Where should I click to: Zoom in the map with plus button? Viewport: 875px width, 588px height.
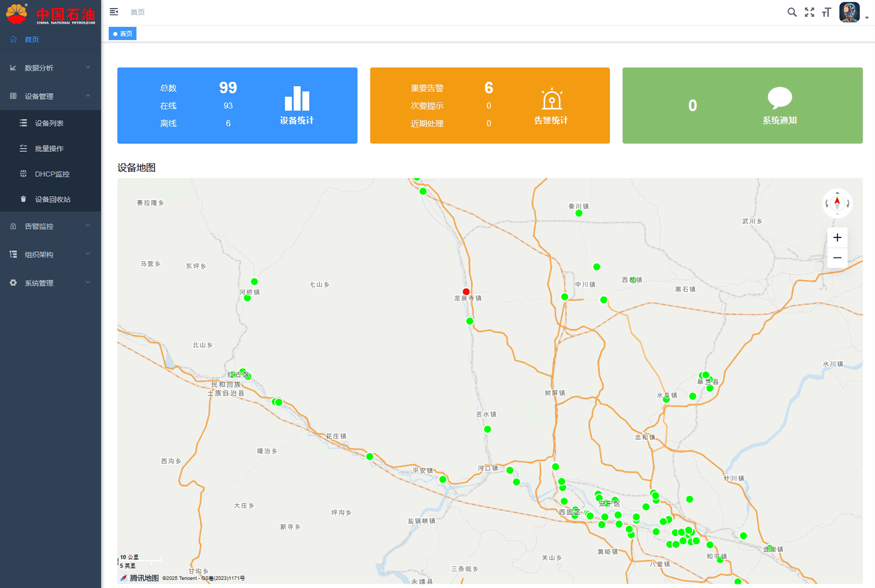[x=837, y=237]
